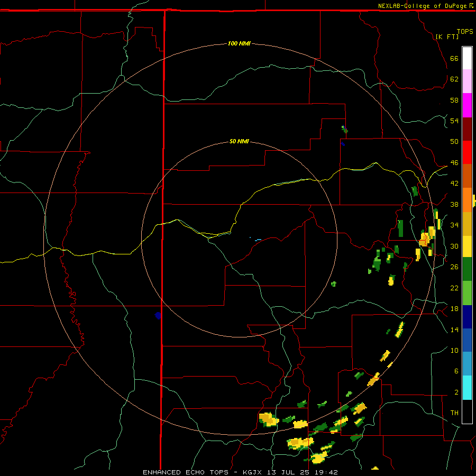Click the black TH swatch at the legend bottom
The image size is (476, 476).
pyautogui.click(x=467, y=411)
